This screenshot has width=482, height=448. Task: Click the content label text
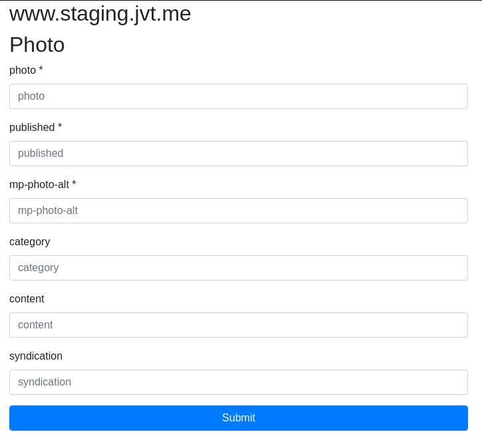(x=27, y=298)
